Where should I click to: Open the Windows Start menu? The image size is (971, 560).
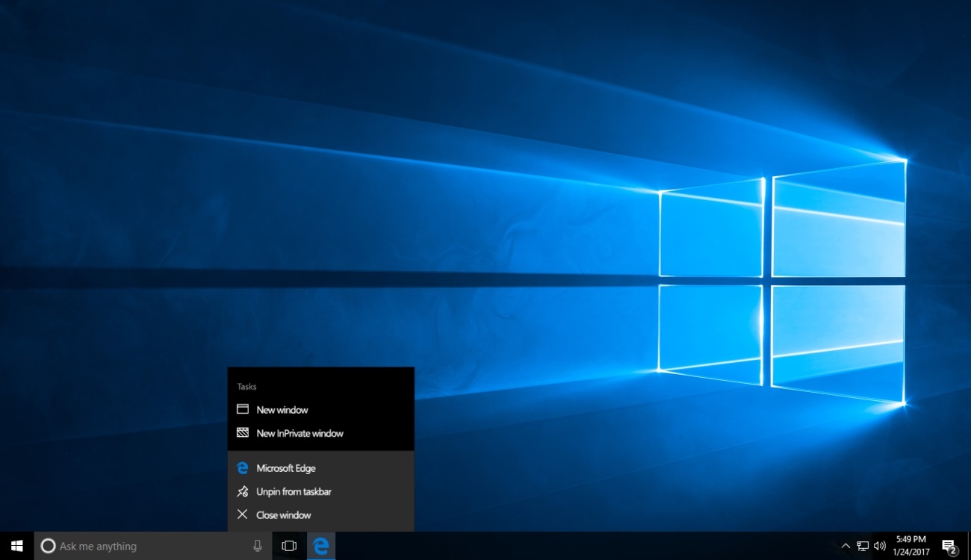click(16, 546)
